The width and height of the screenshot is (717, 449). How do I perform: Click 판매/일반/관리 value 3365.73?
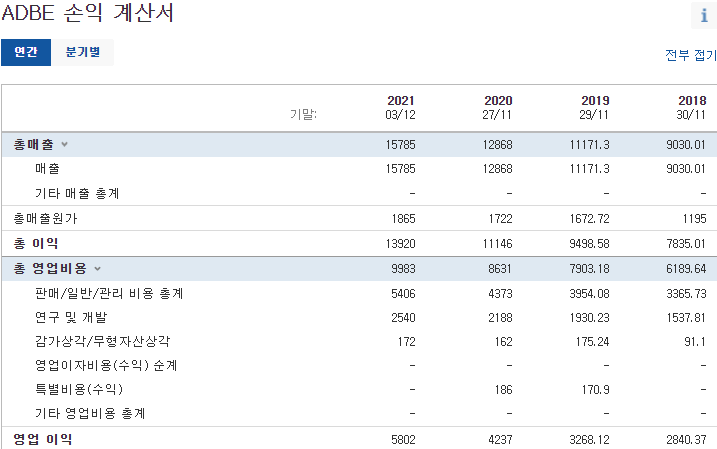[x=686, y=294]
